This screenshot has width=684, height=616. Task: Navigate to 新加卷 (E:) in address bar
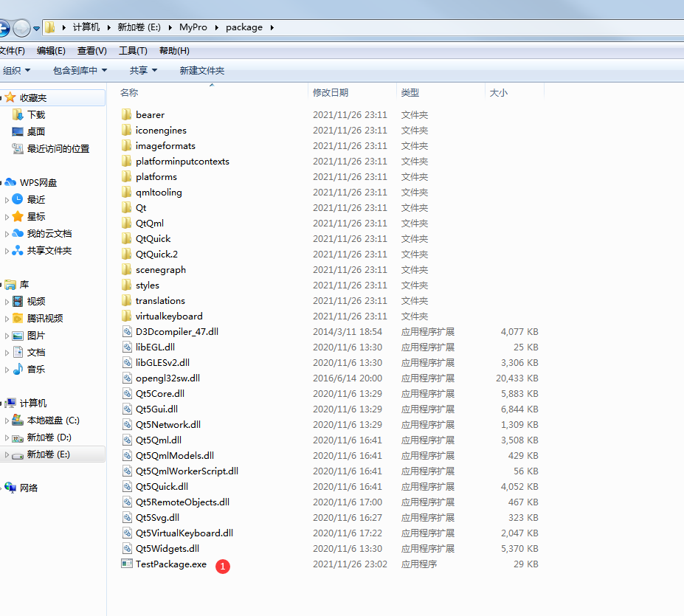(139, 27)
